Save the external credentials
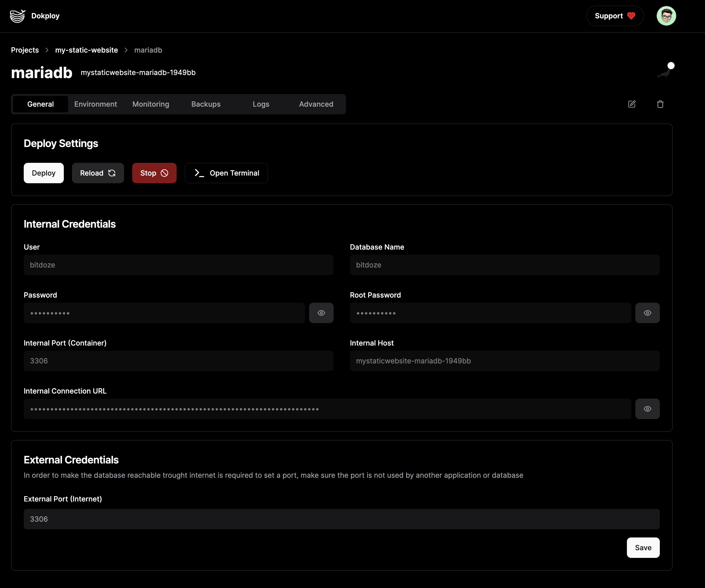The width and height of the screenshot is (705, 588). [643, 547]
